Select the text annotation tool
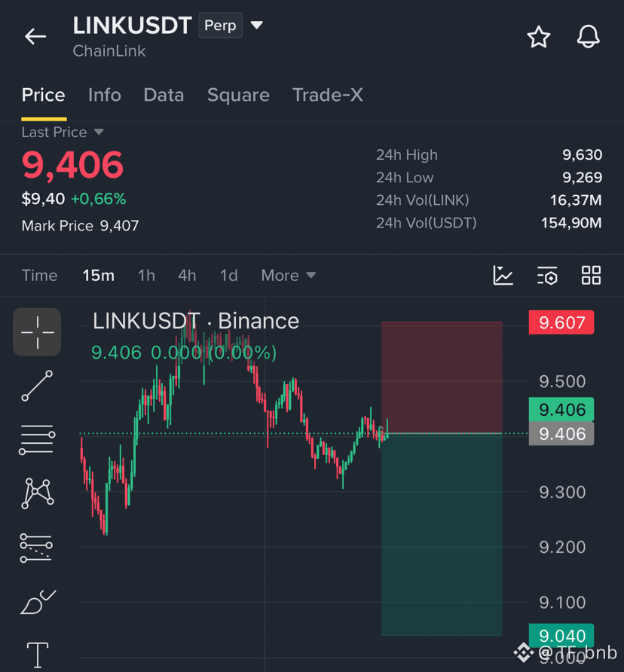Image resolution: width=624 pixels, height=672 pixels. point(38,655)
